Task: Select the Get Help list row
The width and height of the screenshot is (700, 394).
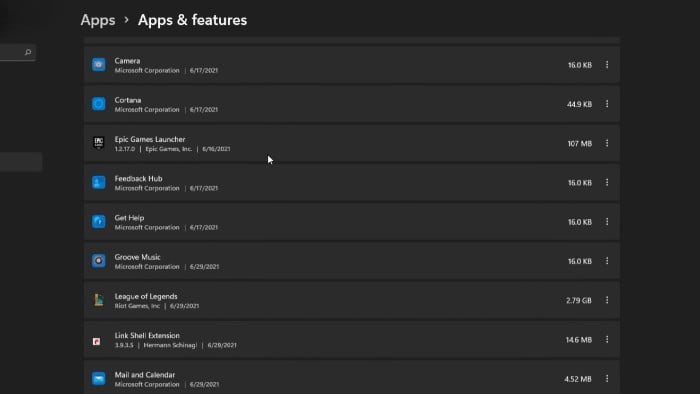Action: pos(352,222)
